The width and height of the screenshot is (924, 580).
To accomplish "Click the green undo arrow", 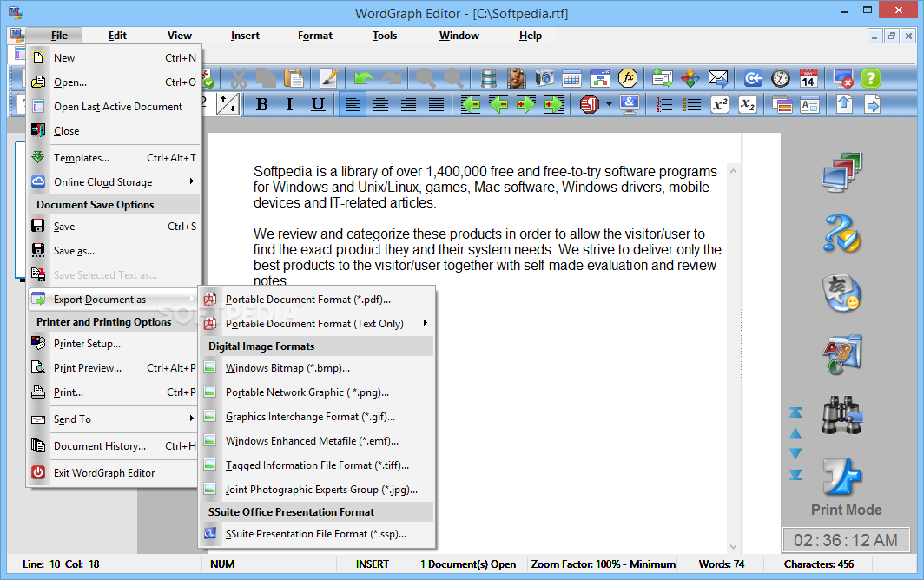I will click(x=364, y=78).
